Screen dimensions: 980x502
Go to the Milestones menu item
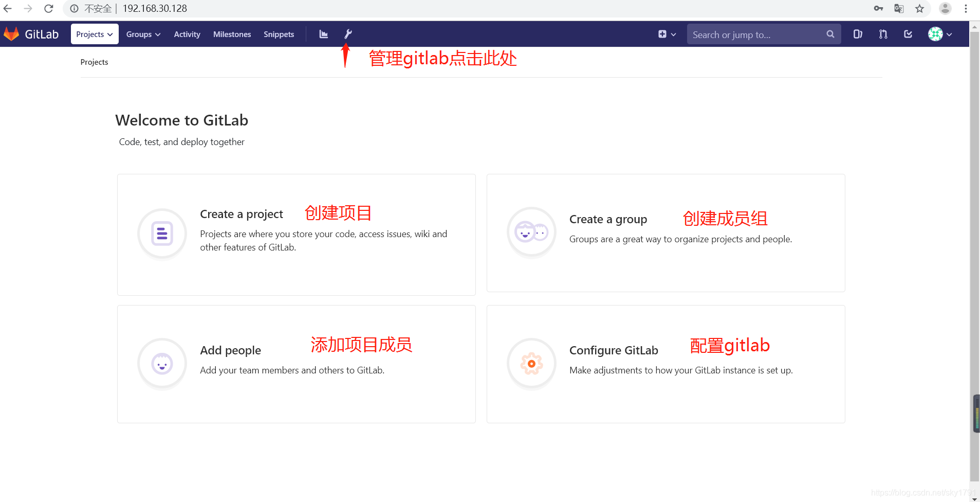[232, 34]
